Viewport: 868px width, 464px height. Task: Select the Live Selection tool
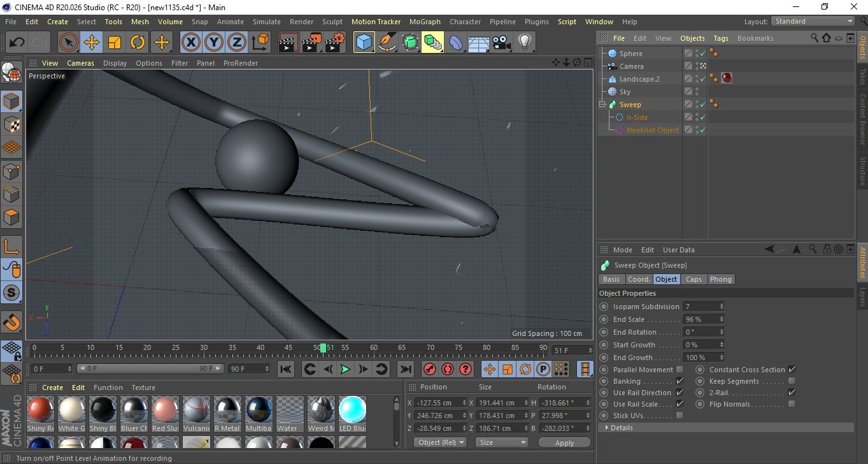69,43
